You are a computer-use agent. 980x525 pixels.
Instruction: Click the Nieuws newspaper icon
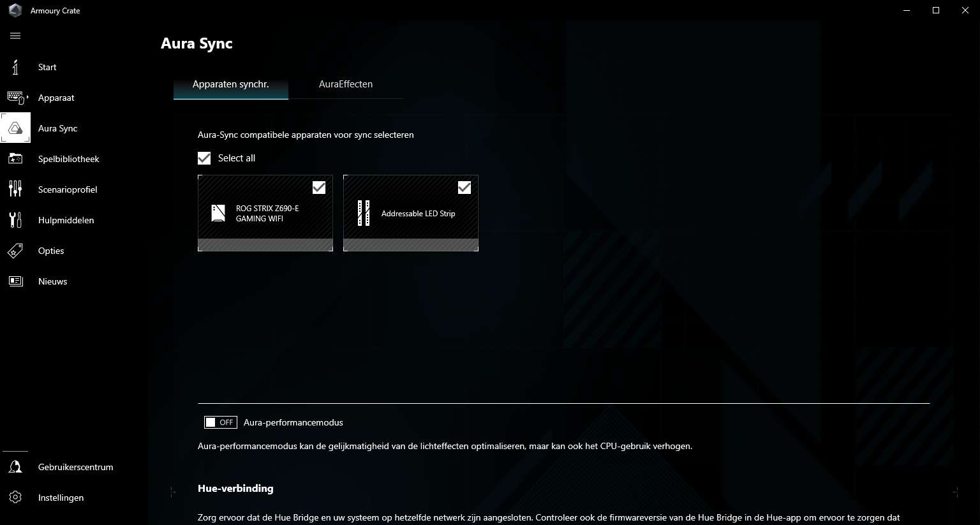click(15, 281)
